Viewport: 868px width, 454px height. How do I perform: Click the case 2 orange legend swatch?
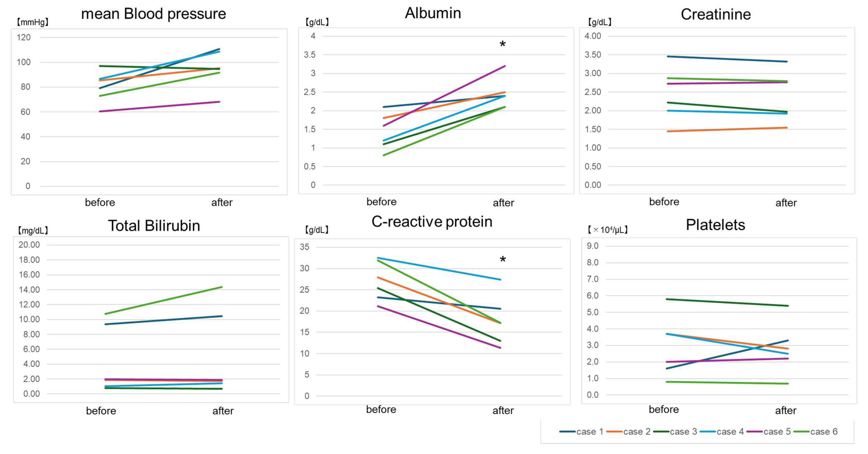click(x=614, y=432)
